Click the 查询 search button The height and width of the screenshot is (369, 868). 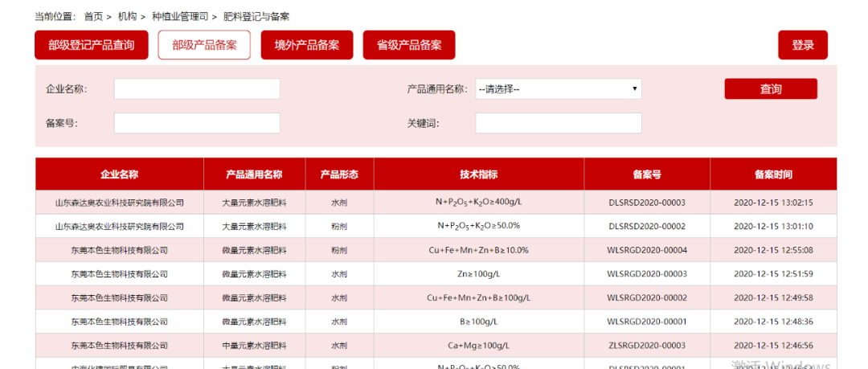(x=770, y=89)
